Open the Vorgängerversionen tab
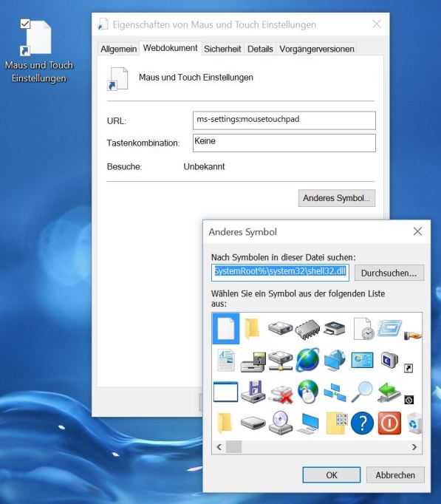The width and height of the screenshot is (441, 504). [x=317, y=49]
